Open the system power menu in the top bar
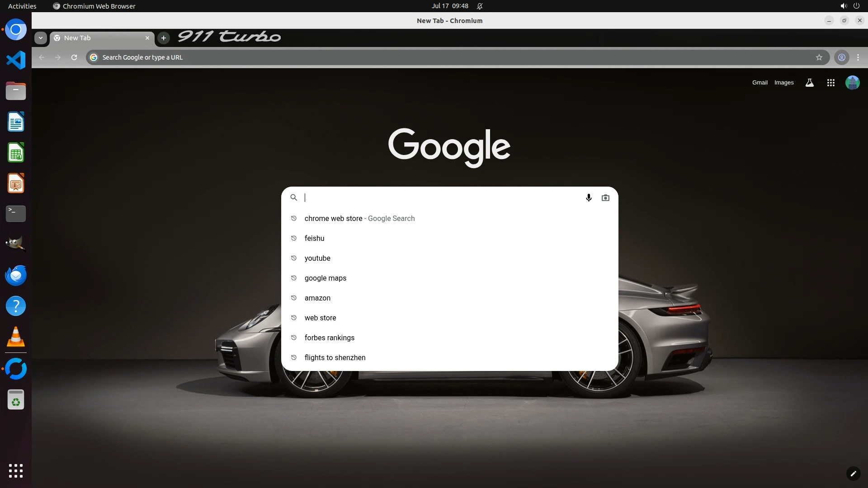This screenshot has height=488, width=868. (856, 6)
